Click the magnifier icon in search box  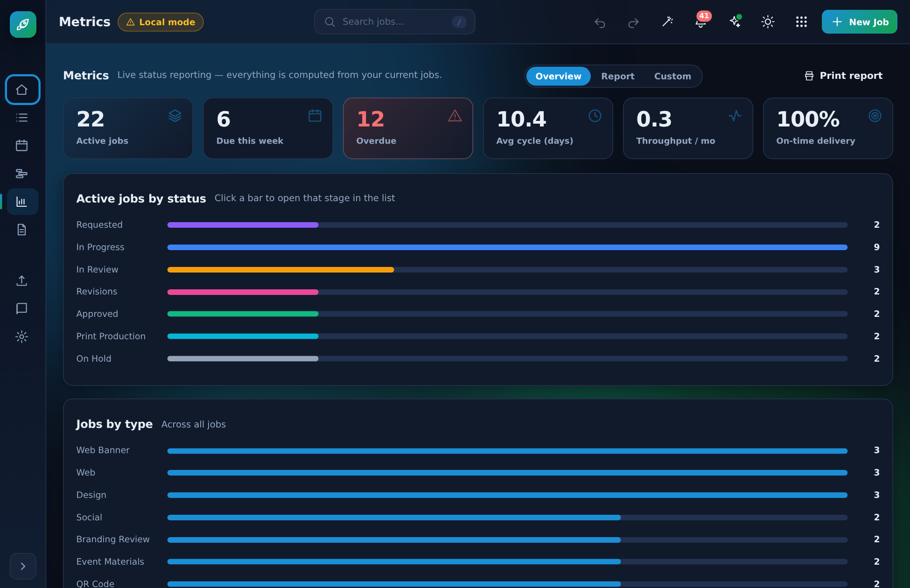pyautogui.click(x=330, y=22)
